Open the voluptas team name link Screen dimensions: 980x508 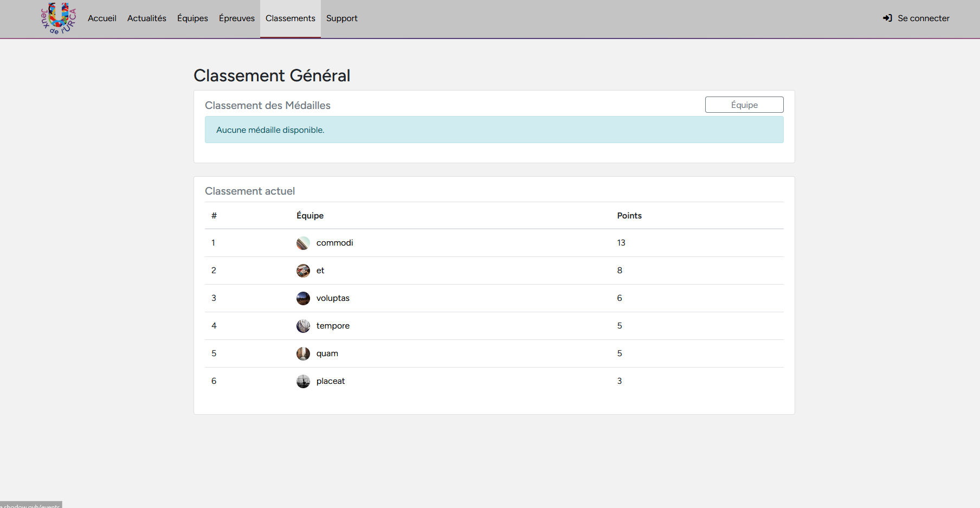(333, 298)
